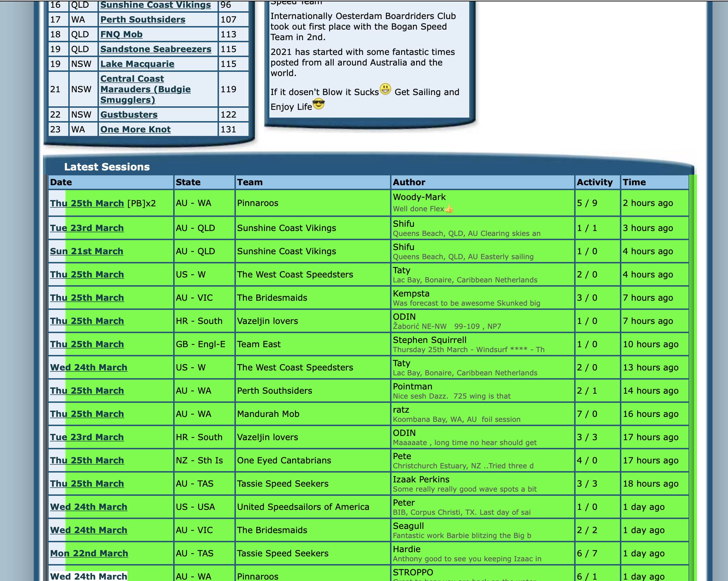Image resolution: width=728 pixels, height=581 pixels.
Task: Click thumbs up icon in Woody-Mark comment
Action: pyautogui.click(x=449, y=209)
